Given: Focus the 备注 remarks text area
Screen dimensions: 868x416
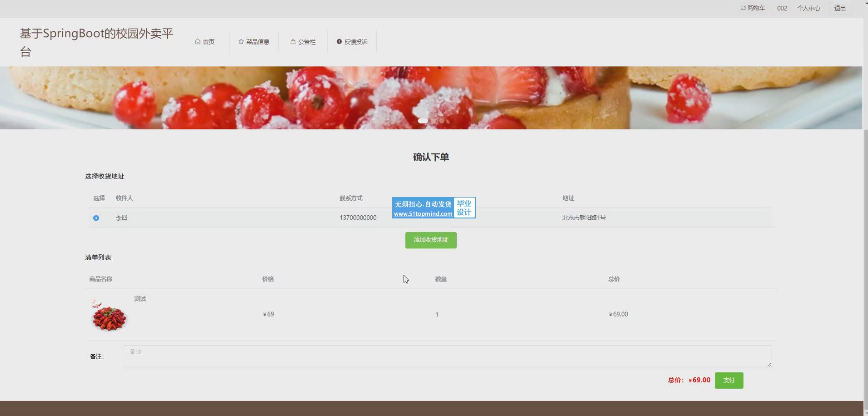Looking at the screenshot, I should click(447, 357).
